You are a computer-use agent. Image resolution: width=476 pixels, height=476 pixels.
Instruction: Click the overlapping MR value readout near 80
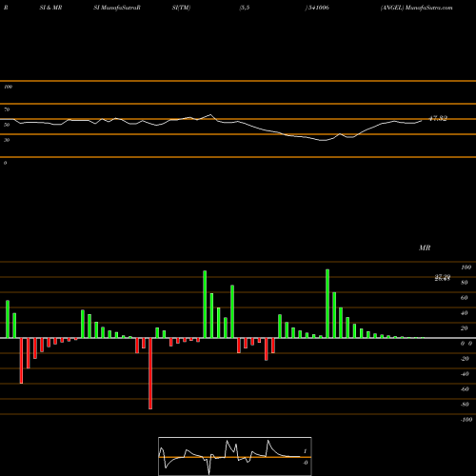(443, 278)
